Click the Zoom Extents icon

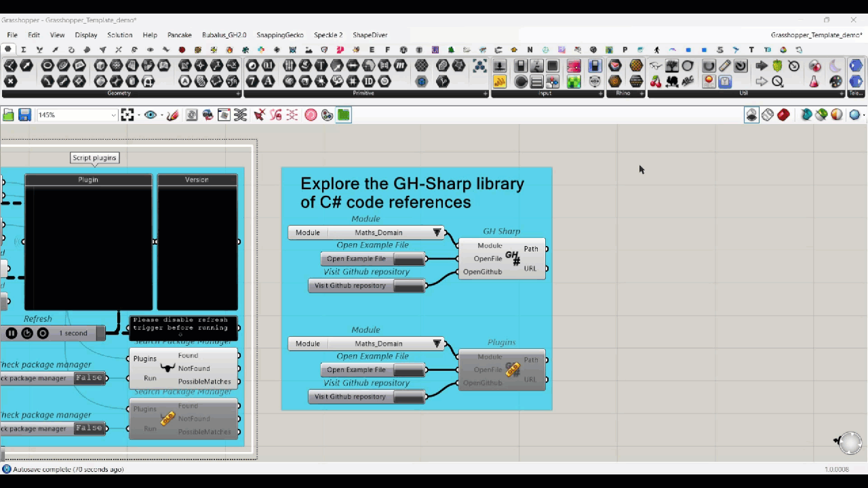tap(127, 115)
